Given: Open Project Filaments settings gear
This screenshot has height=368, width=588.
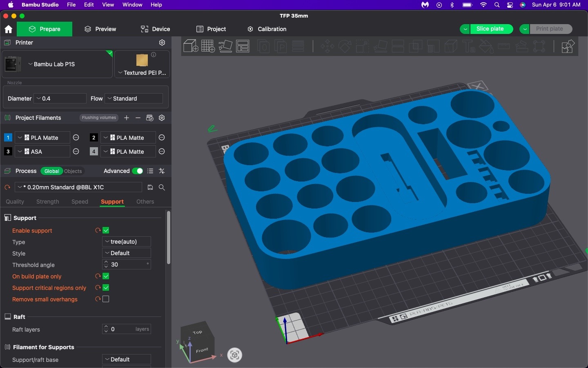Looking at the screenshot, I should point(162,118).
